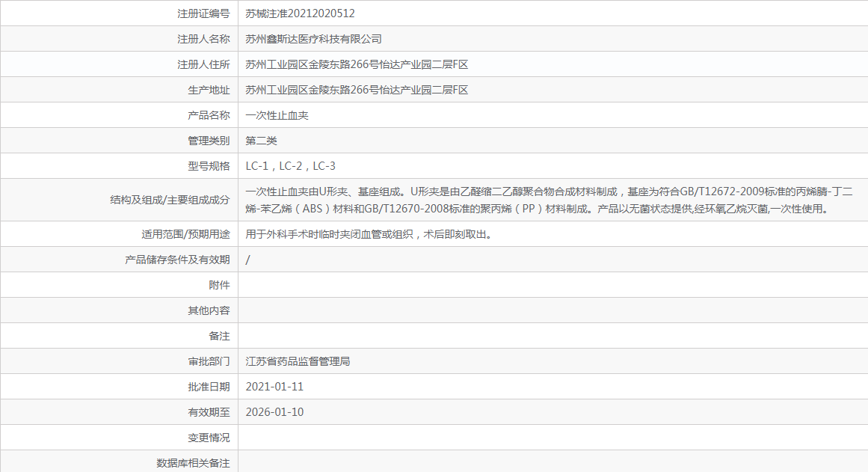Click the 注册人住所 label

pos(203,64)
